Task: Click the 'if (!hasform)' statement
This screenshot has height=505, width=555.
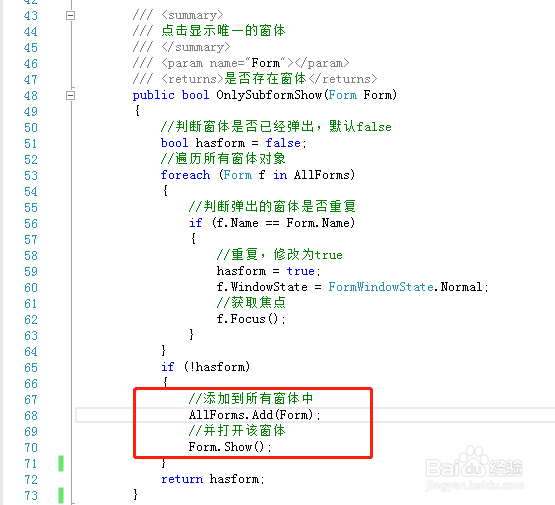Action: (205, 367)
